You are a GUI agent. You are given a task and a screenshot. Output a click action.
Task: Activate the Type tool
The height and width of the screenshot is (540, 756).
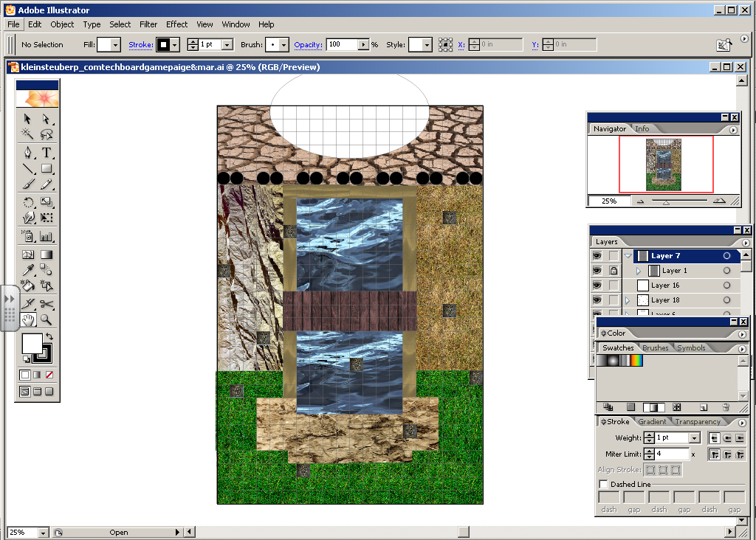tap(47, 153)
